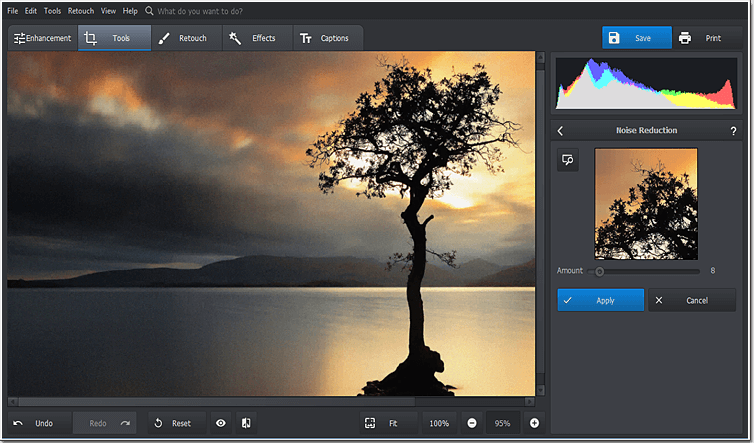This screenshot has height=443, width=754.
Task: Click the scroll left arrow of the horizontal scrollbar
Action: (x=13, y=402)
